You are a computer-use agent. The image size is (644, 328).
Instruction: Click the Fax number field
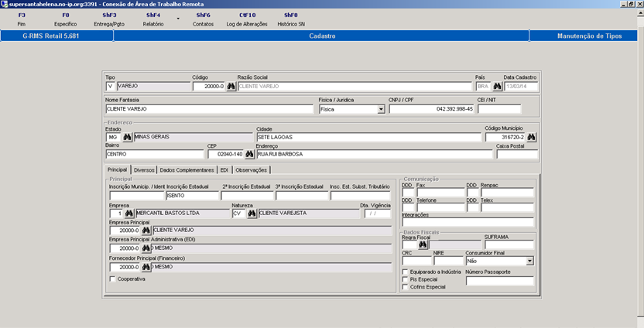coord(440,193)
